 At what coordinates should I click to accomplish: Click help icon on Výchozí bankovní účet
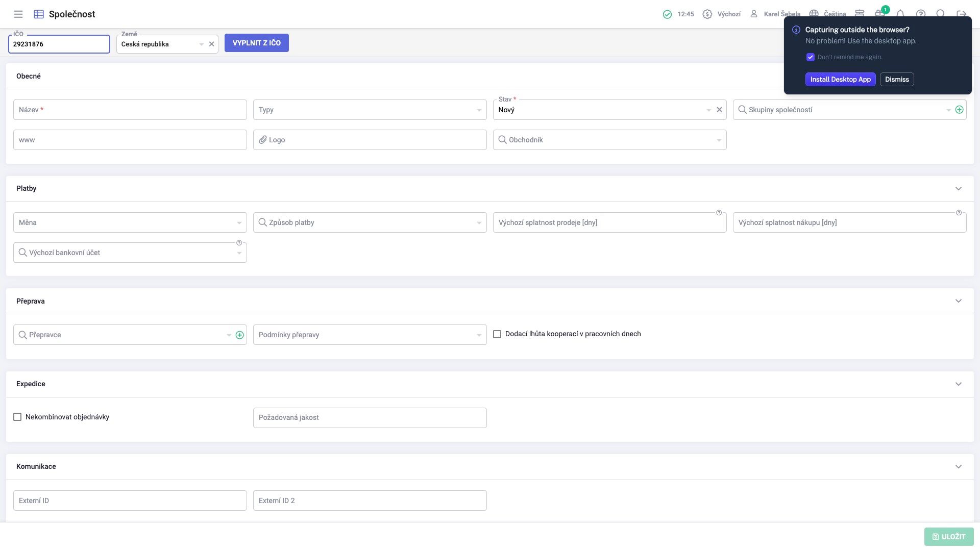point(239,243)
